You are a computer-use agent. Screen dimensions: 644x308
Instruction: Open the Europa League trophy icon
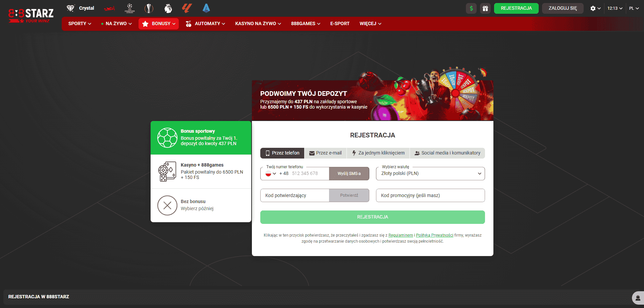pyautogui.click(x=149, y=8)
